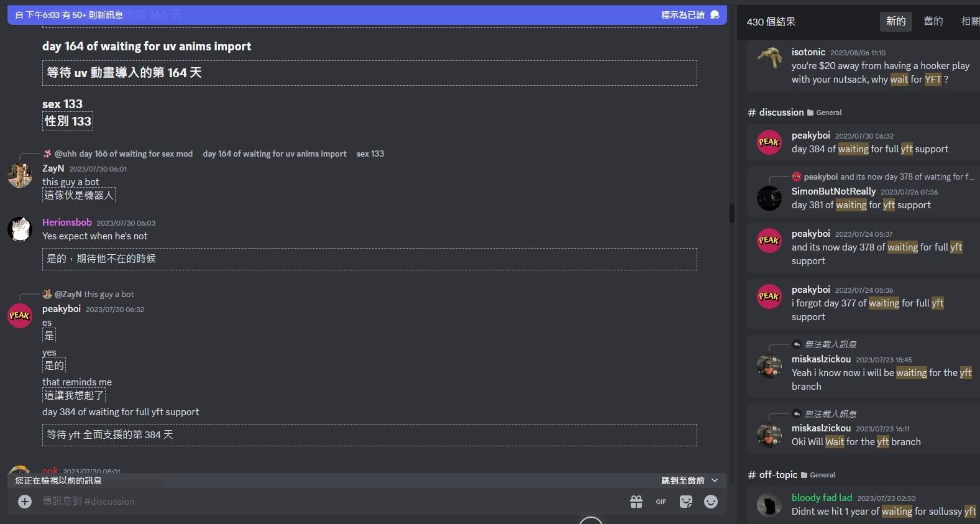980x524 pixels.
Task: Click 跳到至當前 to jump to present
Action: [682, 480]
